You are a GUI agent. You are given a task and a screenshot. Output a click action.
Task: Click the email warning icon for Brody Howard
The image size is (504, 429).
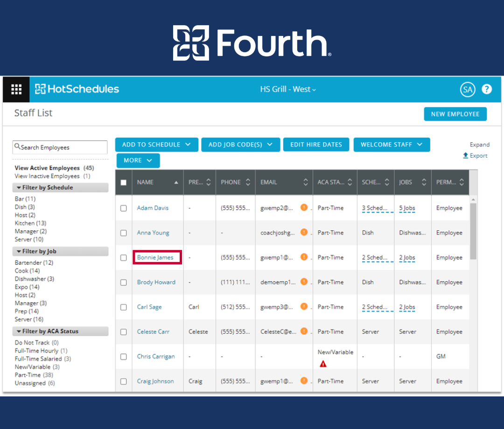tap(304, 282)
